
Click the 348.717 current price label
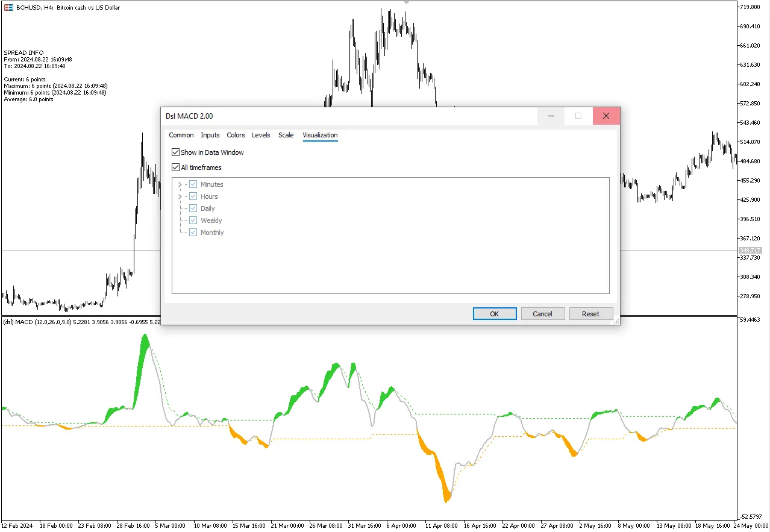[x=750, y=250]
